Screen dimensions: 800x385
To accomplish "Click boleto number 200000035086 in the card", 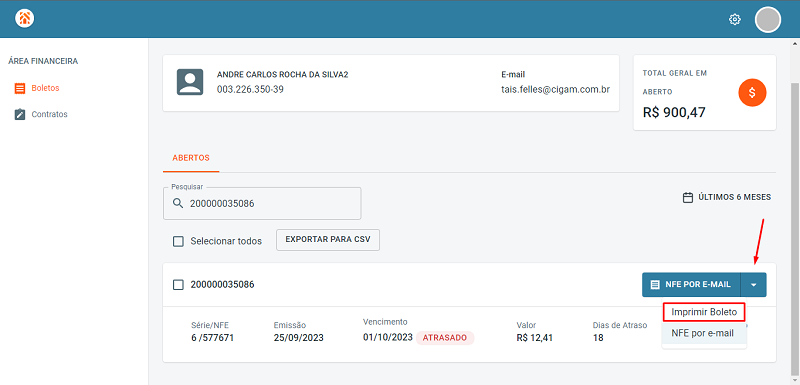I will [x=222, y=285].
